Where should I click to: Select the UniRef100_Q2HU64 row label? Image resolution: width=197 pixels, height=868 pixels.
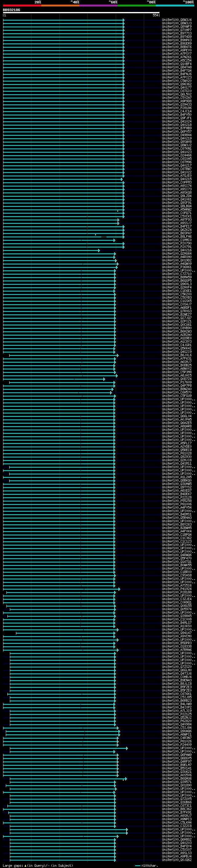177,253
